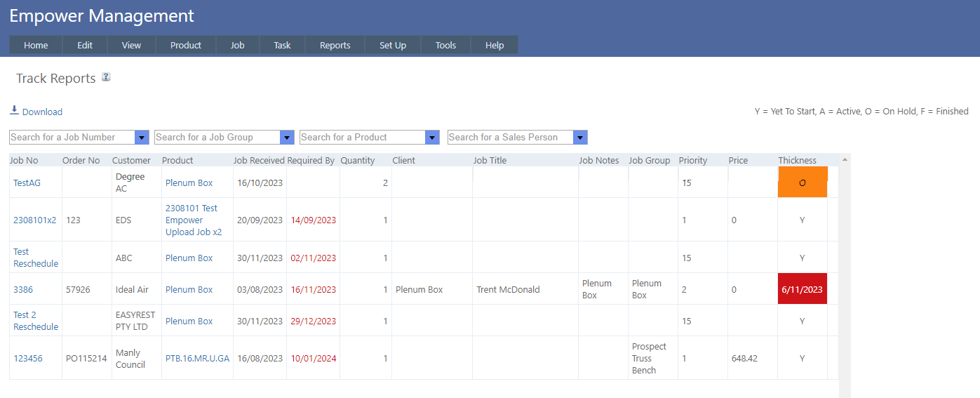Open order number 123 link
The height and width of the screenshot is (398, 980).
(x=73, y=220)
